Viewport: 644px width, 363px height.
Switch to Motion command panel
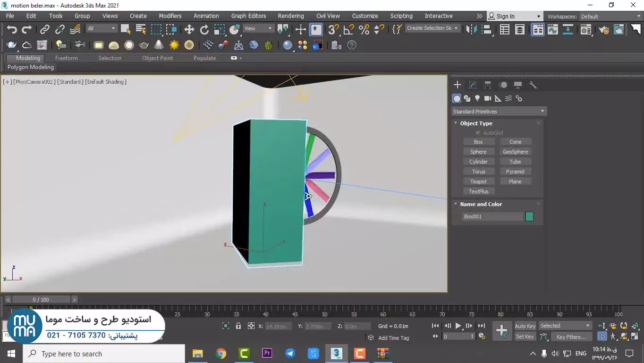point(503,85)
